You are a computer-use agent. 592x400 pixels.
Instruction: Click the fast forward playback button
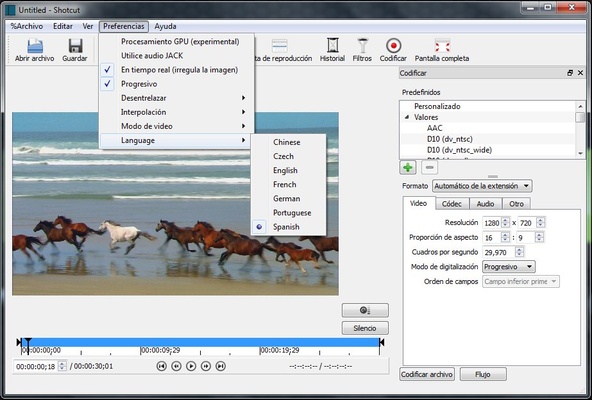206,366
